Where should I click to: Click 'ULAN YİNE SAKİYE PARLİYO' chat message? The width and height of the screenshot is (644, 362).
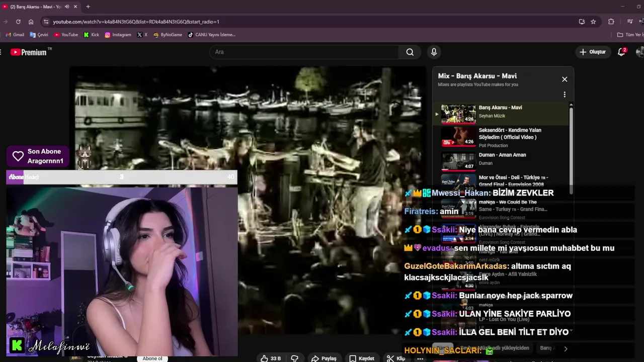(x=515, y=314)
